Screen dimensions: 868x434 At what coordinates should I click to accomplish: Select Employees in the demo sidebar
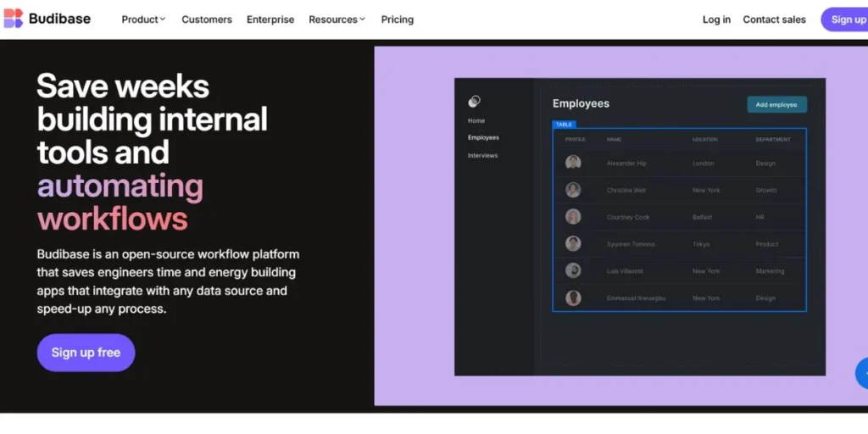coord(483,137)
